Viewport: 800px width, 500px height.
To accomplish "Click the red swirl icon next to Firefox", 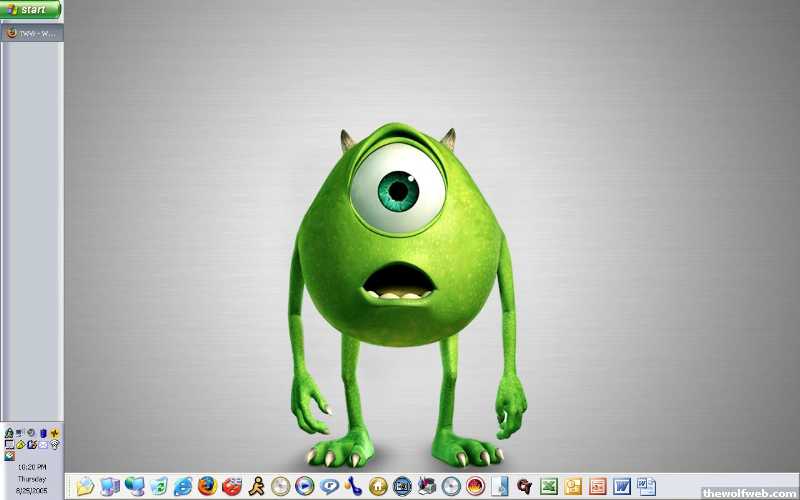I will [232, 486].
